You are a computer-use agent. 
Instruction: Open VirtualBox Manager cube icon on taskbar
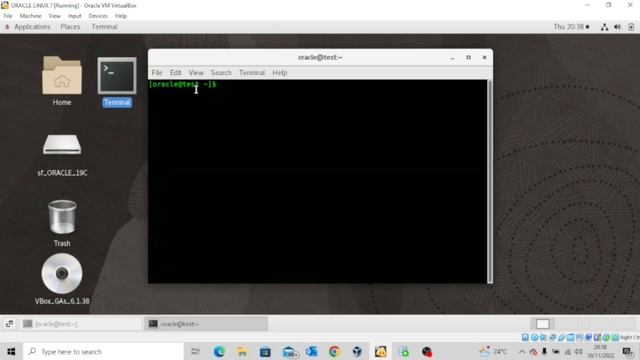click(357, 351)
